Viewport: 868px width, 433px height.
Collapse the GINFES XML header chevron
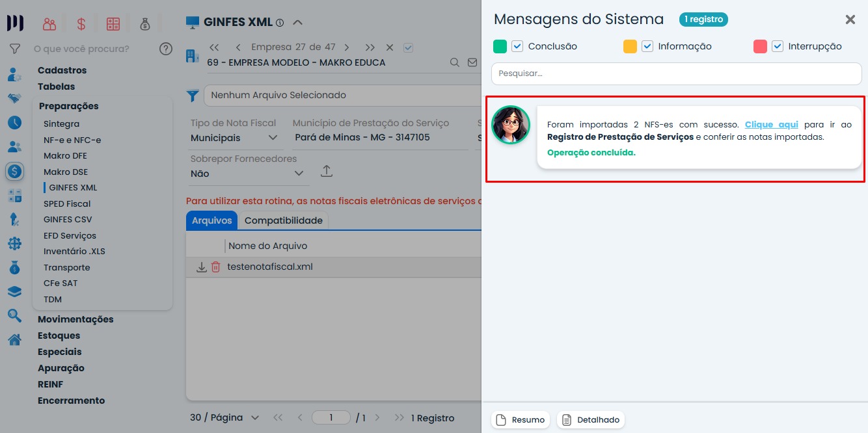coord(297,23)
